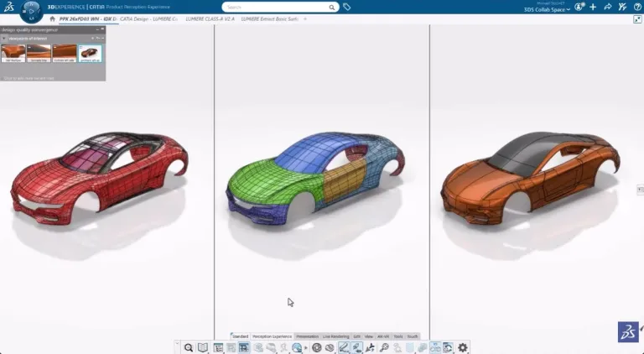Viewport: 644px width, 354px height.
Task: Switch to the Presentation toolbar tab
Action: [307, 336]
